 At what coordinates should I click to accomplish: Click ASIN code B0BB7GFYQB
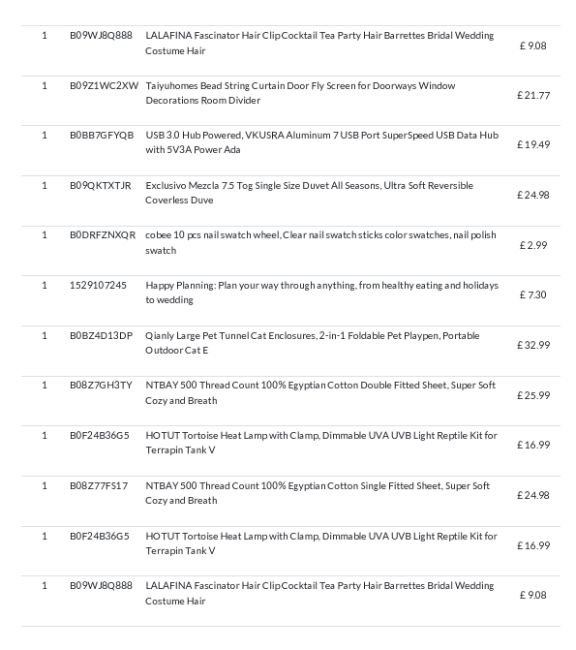pyautogui.click(x=102, y=135)
